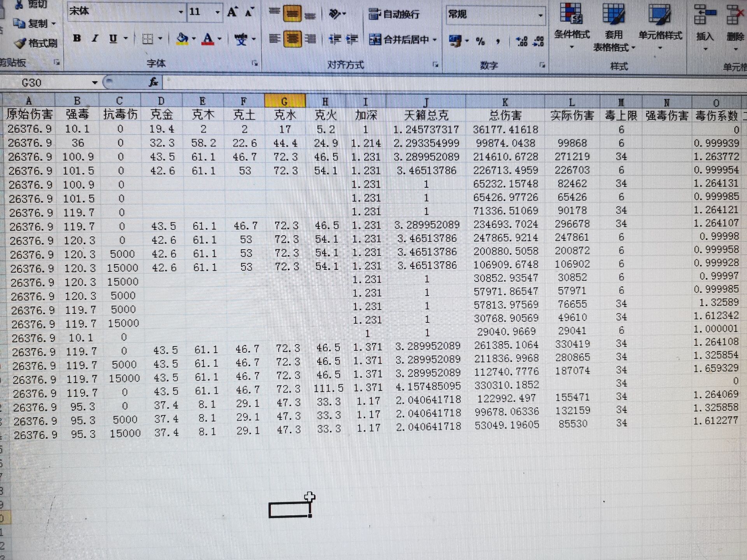Click the Decrease Font Size icon
Image resolution: width=747 pixels, height=560 pixels.
coord(250,12)
